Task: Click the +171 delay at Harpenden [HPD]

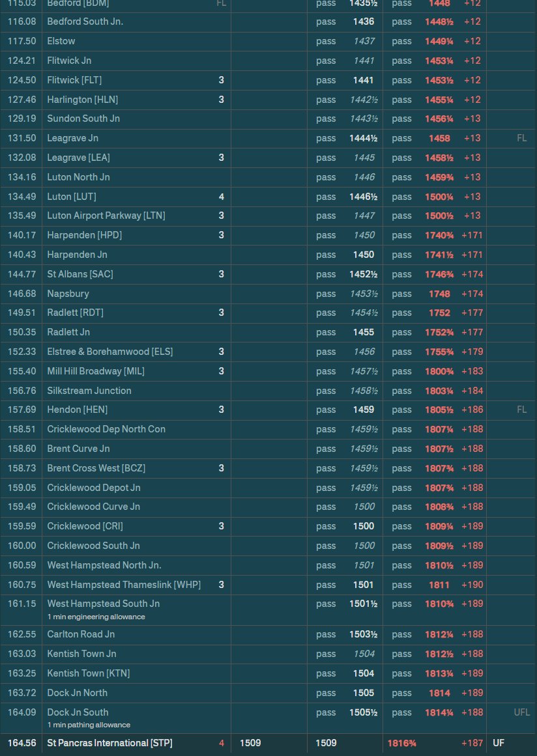Action: click(x=472, y=235)
